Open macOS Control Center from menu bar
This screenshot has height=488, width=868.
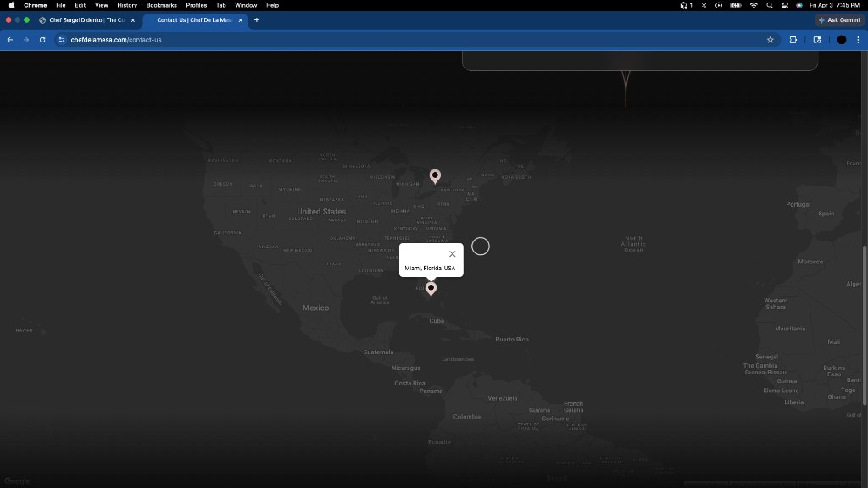pos(785,5)
